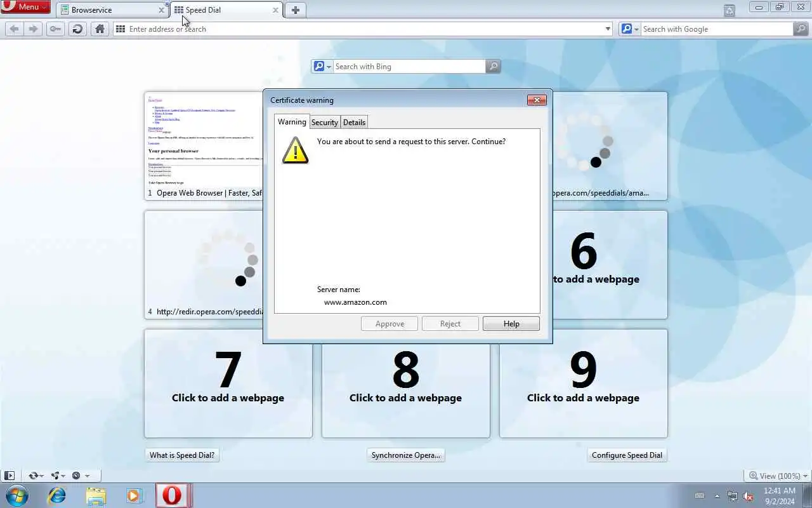Open Speed Dial 4 redir.opera.com entry
The height and width of the screenshot is (508, 812).
(204, 264)
